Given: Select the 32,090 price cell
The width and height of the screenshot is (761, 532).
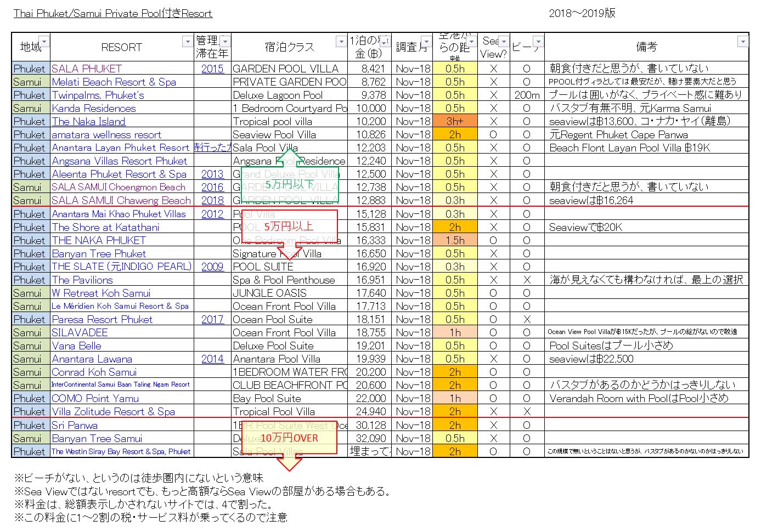Looking at the screenshot, I should pyautogui.click(x=370, y=438).
